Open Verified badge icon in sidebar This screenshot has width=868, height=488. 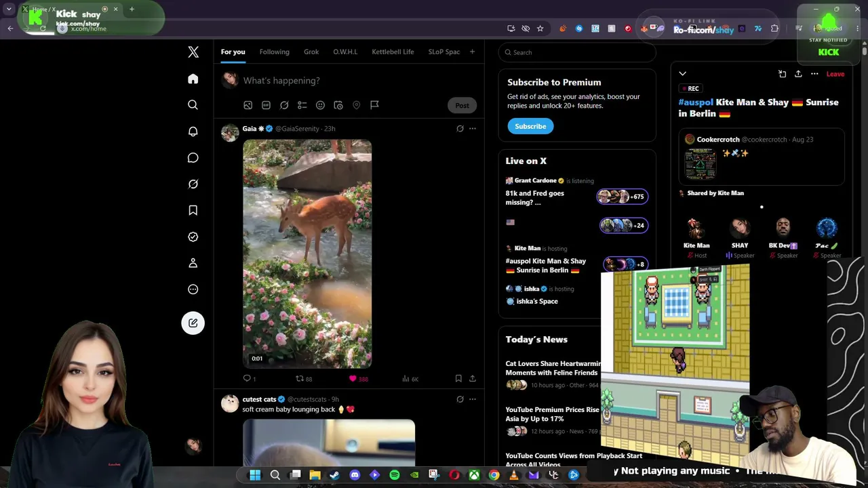click(x=193, y=237)
